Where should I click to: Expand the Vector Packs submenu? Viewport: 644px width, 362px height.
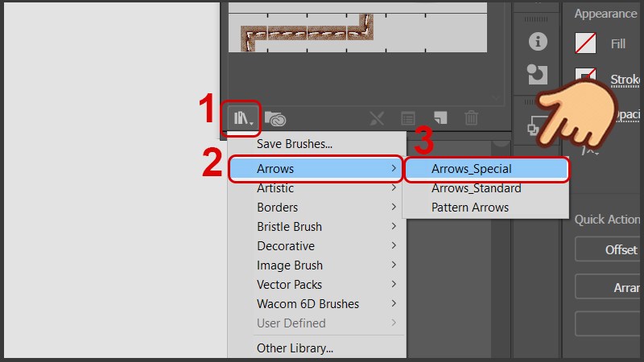click(x=290, y=285)
